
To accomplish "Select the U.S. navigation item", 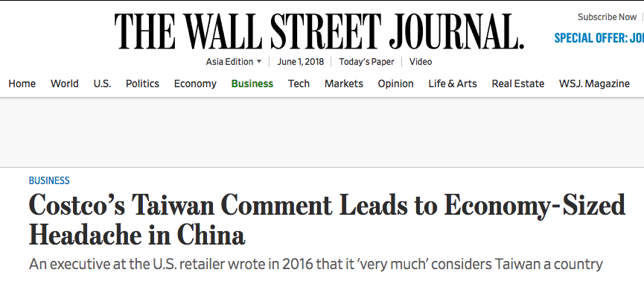I will coord(102,84).
